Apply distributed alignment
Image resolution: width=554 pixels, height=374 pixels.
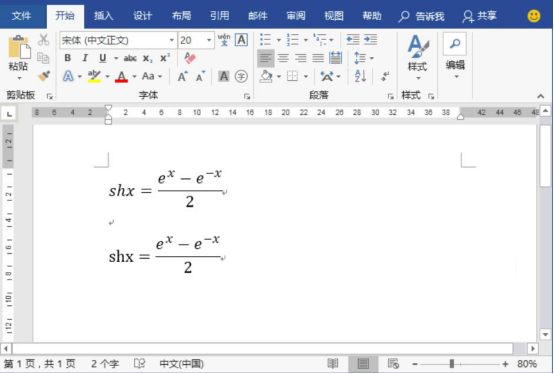[335, 58]
